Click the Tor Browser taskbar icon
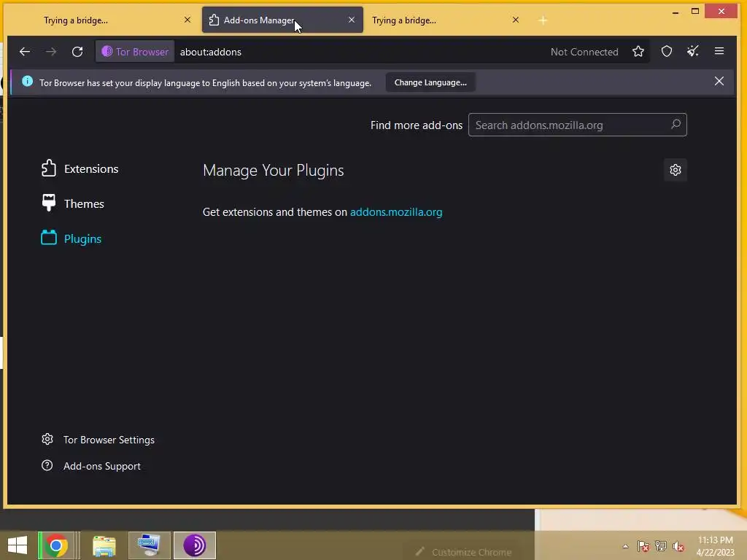The width and height of the screenshot is (747, 560). [x=194, y=545]
